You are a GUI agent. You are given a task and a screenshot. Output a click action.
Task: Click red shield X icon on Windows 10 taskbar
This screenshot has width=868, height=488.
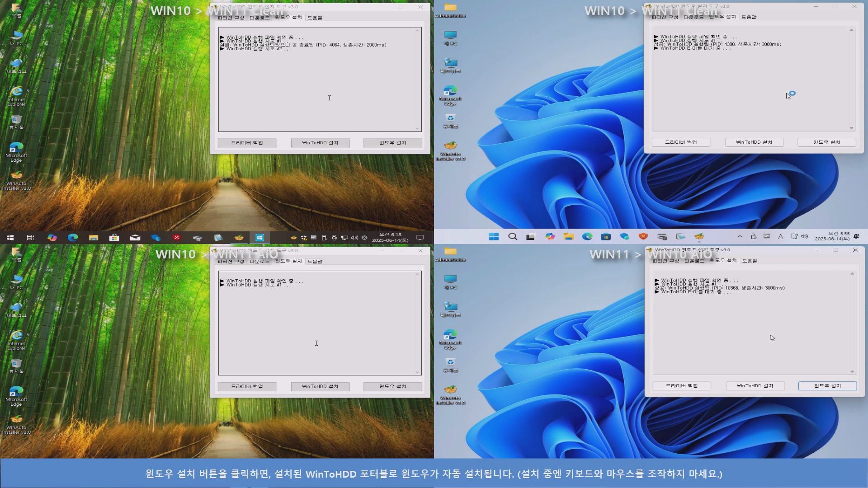(x=177, y=237)
